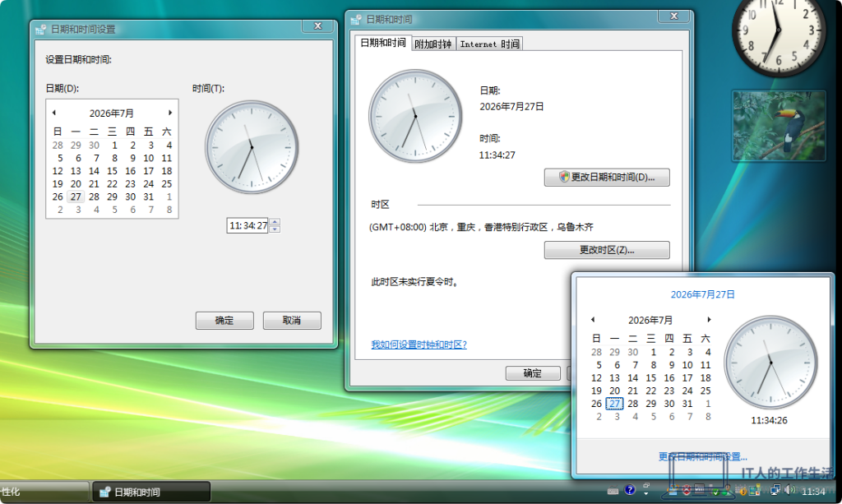Open the blue question-mark help icon

(630, 489)
